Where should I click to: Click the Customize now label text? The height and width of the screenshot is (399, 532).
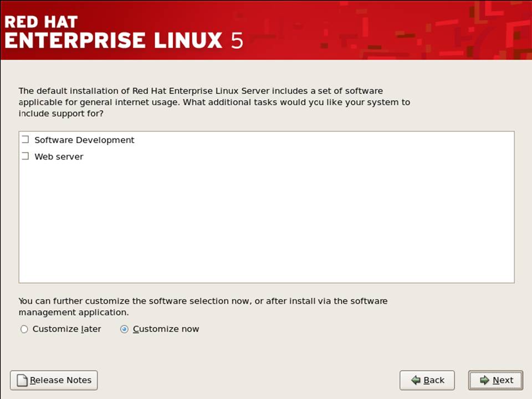[166, 329]
